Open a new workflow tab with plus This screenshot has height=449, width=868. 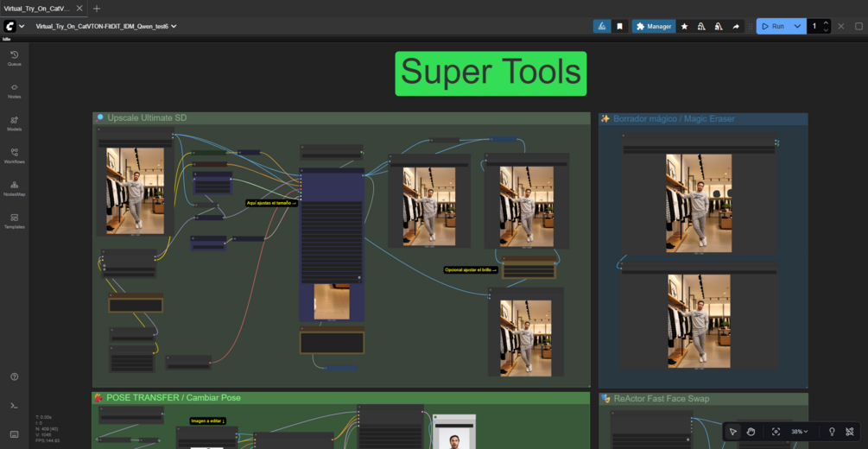point(97,9)
